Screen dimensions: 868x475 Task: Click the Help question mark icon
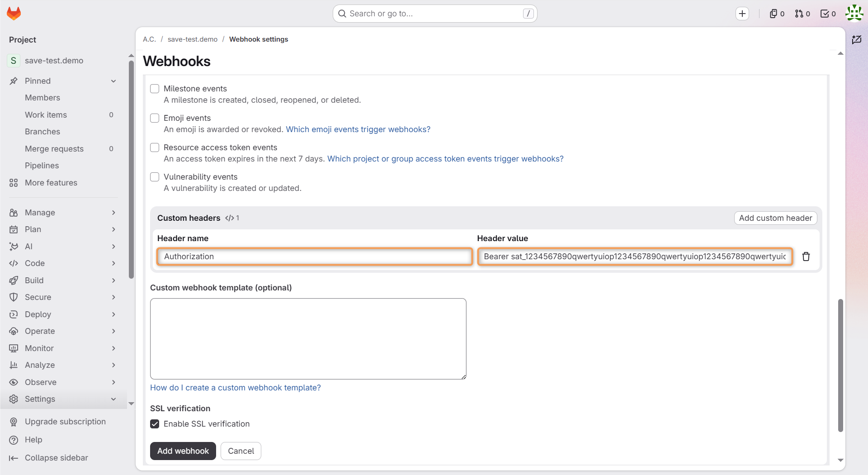point(14,440)
